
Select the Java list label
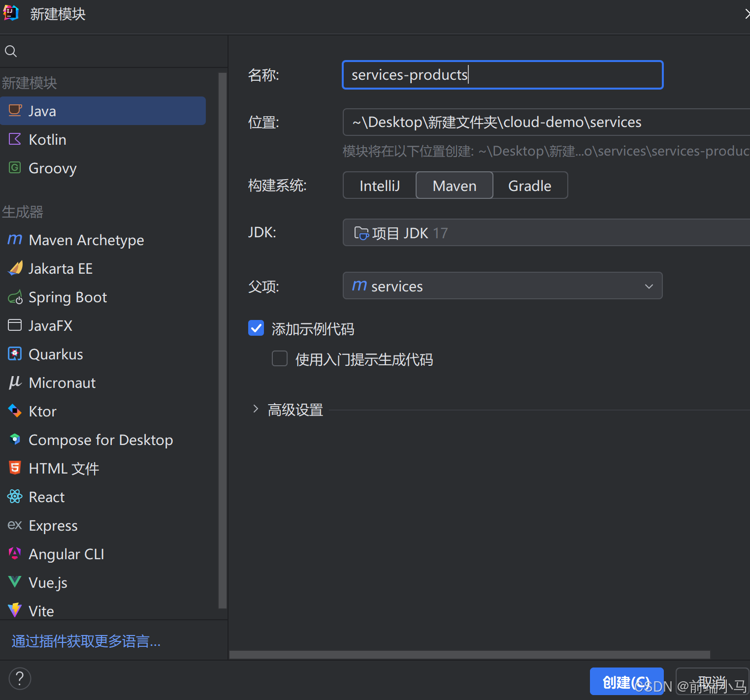(42, 111)
